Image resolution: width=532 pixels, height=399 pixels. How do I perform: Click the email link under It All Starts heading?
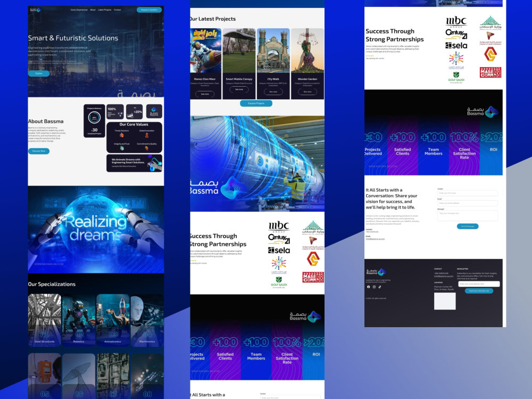tap(375, 239)
